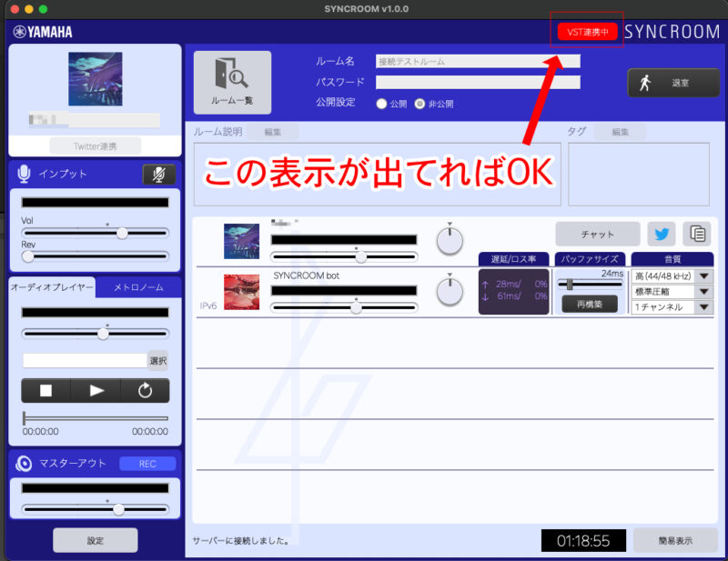728x561 pixels.
Task: Play the audio player track
Action: tap(96, 391)
